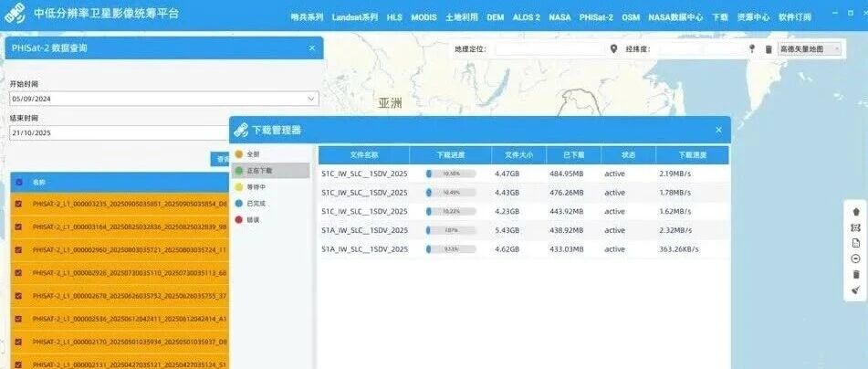
Task: Open the Landsat系列 menu
Action: point(355,17)
